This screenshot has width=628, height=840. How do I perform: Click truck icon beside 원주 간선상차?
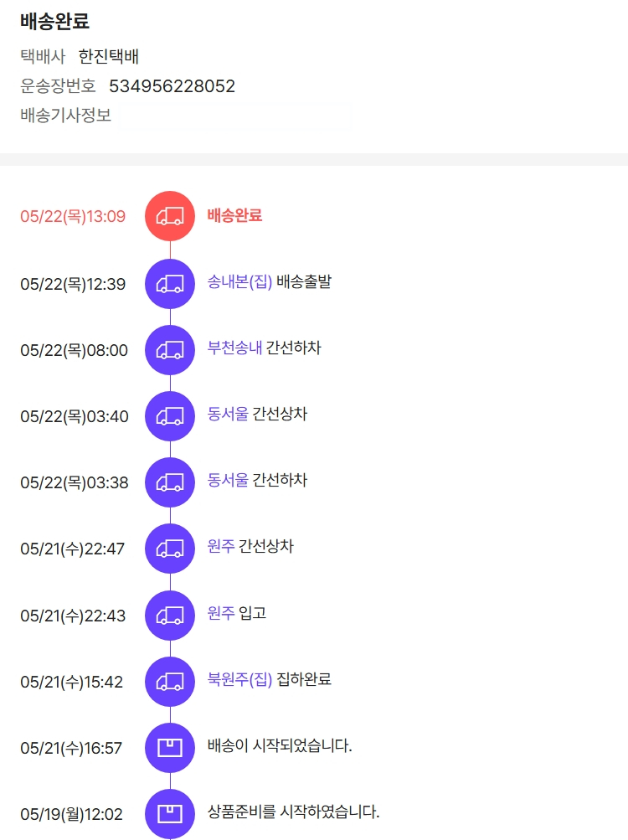click(x=170, y=548)
